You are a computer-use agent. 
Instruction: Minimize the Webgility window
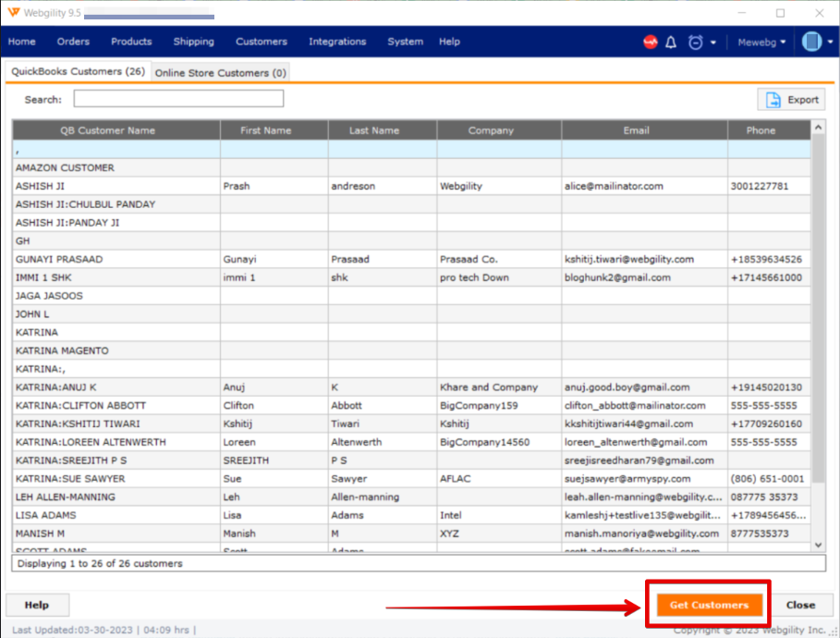point(742,13)
